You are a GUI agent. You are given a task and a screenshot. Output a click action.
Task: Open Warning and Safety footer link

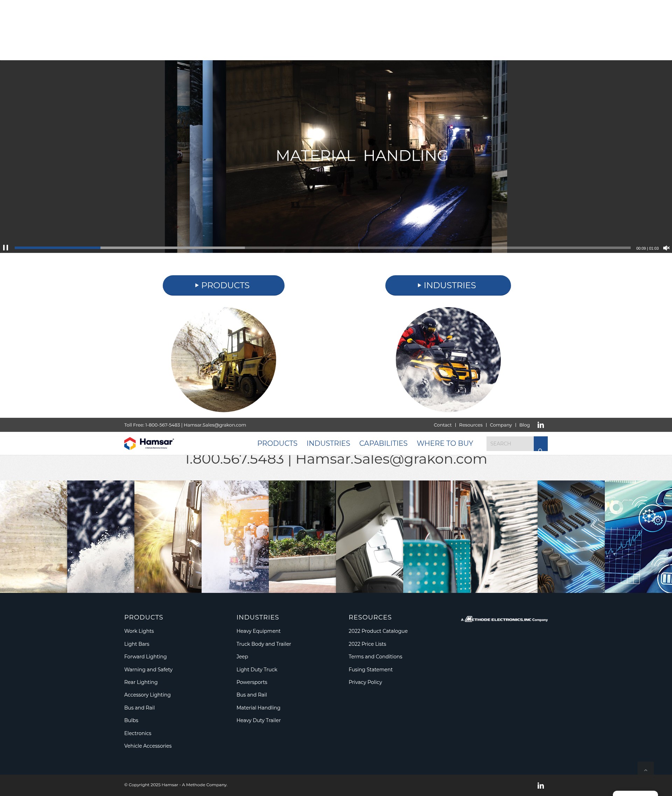[x=148, y=670]
